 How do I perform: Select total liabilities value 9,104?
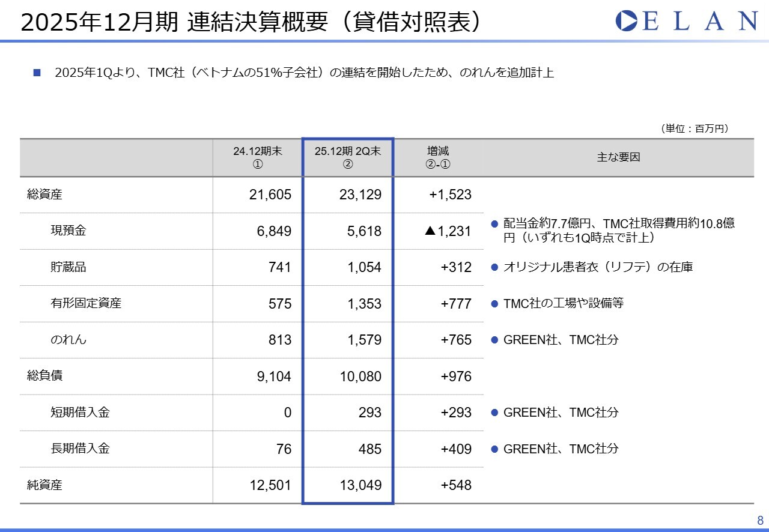pyautogui.click(x=274, y=376)
